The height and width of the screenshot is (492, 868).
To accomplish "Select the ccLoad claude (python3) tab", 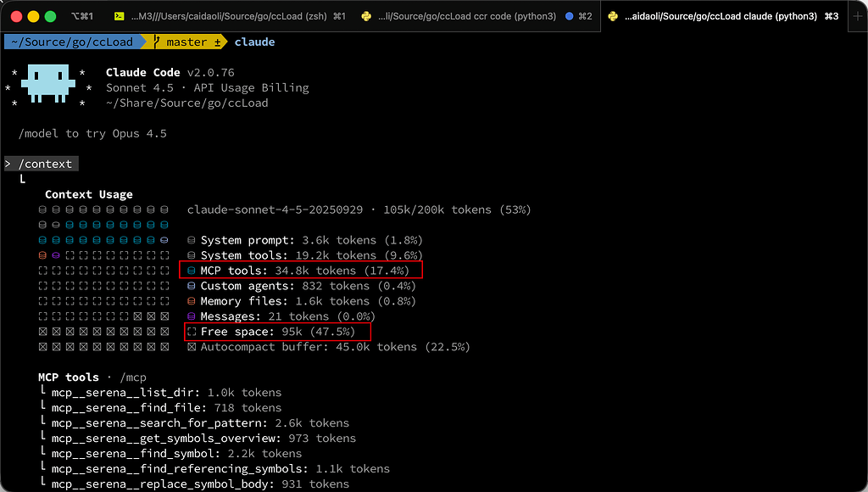I will [x=724, y=16].
